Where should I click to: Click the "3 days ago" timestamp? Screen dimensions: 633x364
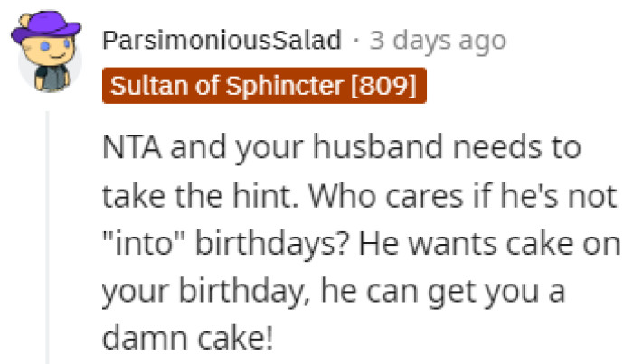pos(439,41)
